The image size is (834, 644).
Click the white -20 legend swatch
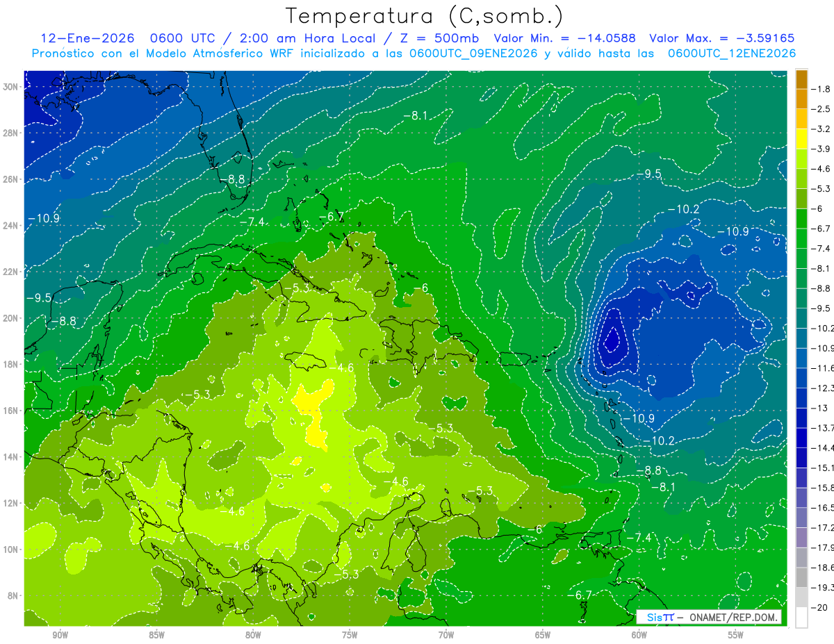coord(801,617)
